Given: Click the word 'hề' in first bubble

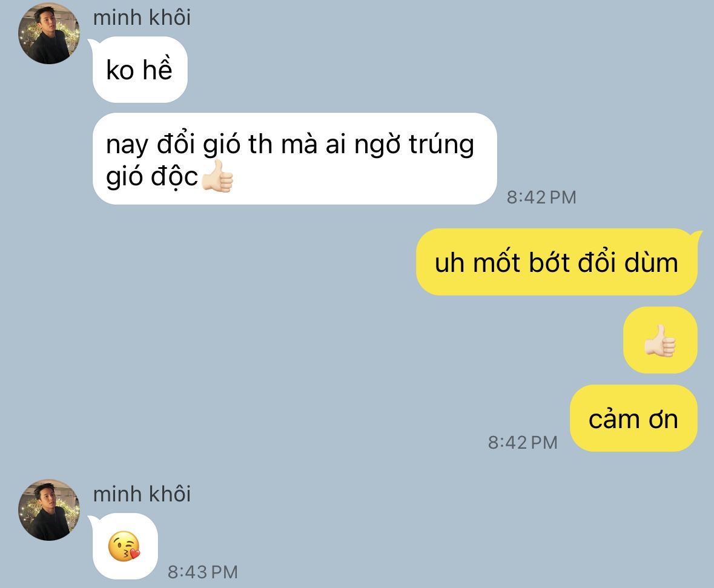Looking at the screenshot, I should (157, 69).
